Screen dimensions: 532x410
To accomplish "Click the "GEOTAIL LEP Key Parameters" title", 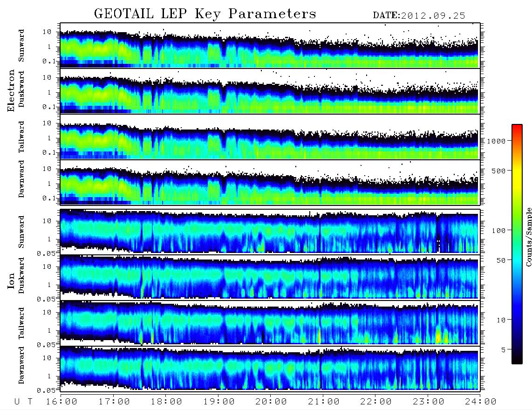I will [205, 14].
